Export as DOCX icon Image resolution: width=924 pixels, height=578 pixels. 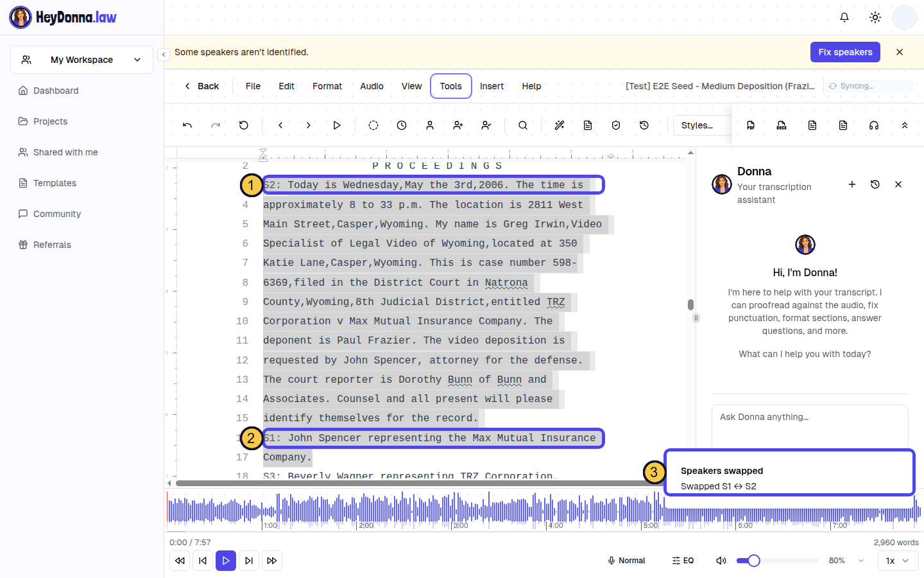(782, 125)
